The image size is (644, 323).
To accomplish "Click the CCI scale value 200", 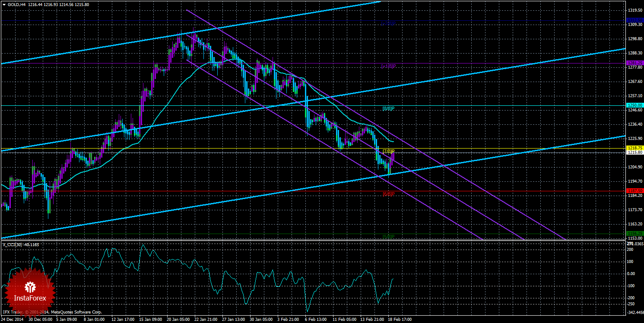I will pos(630,249).
